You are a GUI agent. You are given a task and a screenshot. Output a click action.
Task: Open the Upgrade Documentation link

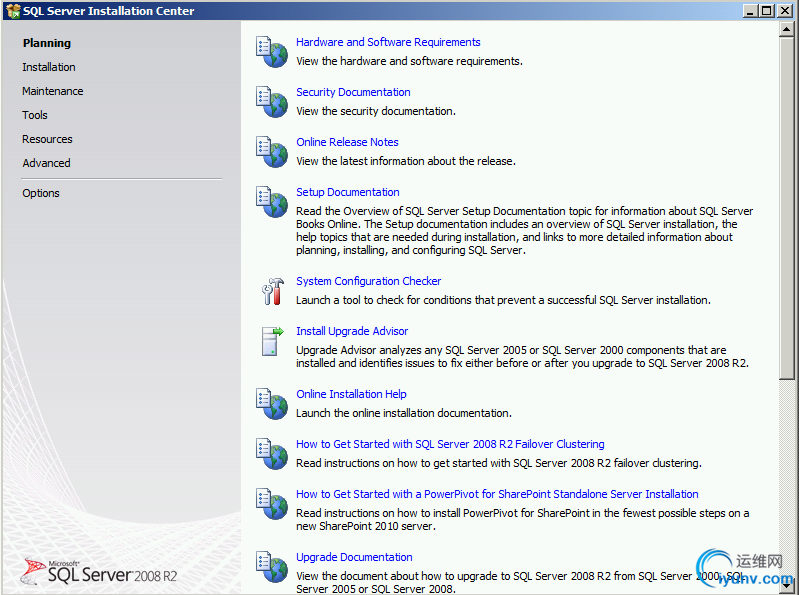tap(354, 557)
